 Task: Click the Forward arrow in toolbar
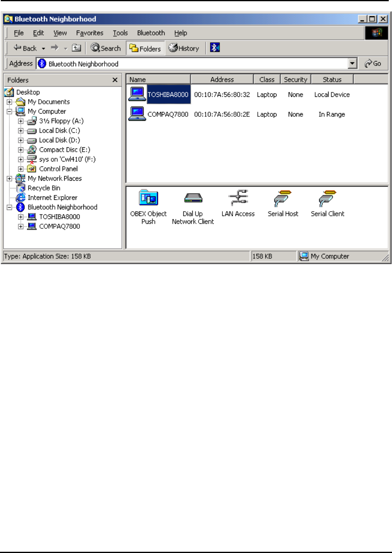54,48
